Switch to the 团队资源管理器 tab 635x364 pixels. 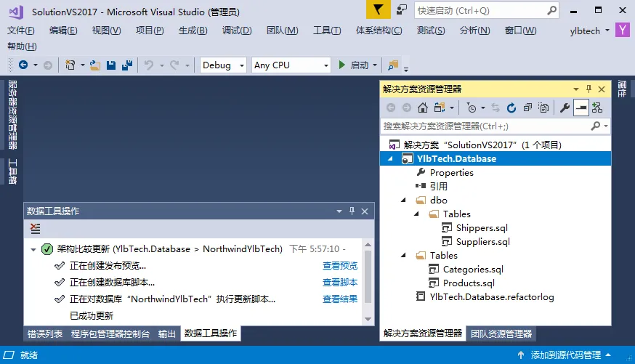[x=501, y=333]
